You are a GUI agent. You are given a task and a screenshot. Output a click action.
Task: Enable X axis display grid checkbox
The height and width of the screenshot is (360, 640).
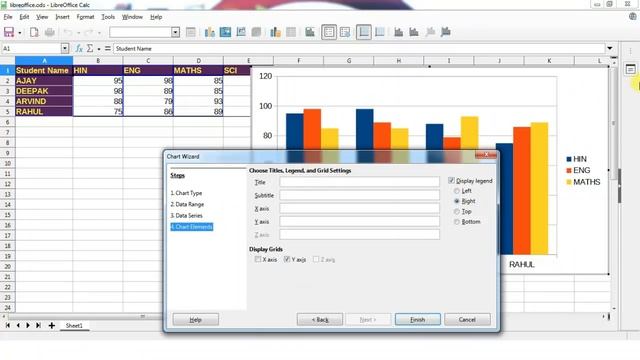(258, 259)
